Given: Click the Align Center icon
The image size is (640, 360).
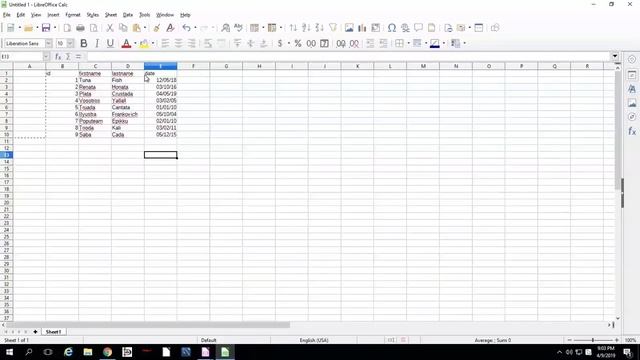Looking at the screenshot, I should [178, 43].
